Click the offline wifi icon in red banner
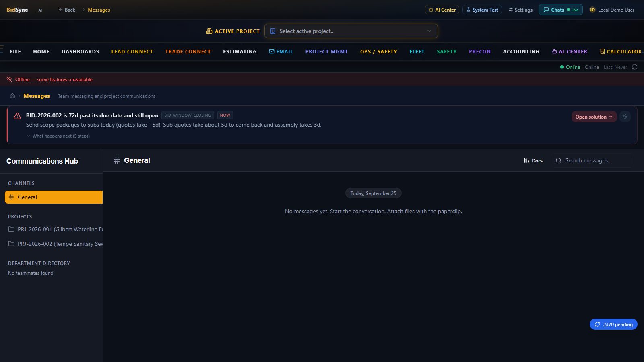The width and height of the screenshot is (644, 362). 9,79
